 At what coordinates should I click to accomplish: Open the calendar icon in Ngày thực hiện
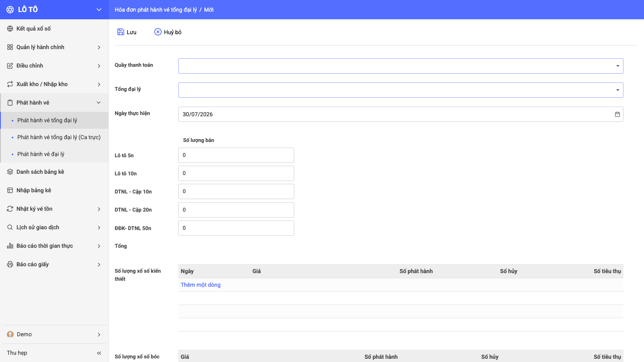617,114
